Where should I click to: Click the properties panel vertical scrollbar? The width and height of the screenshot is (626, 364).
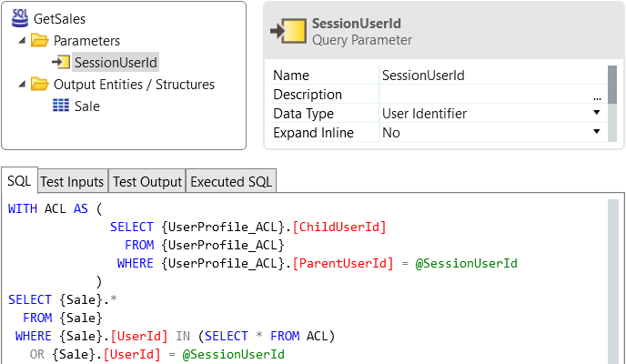click(612, 104)
